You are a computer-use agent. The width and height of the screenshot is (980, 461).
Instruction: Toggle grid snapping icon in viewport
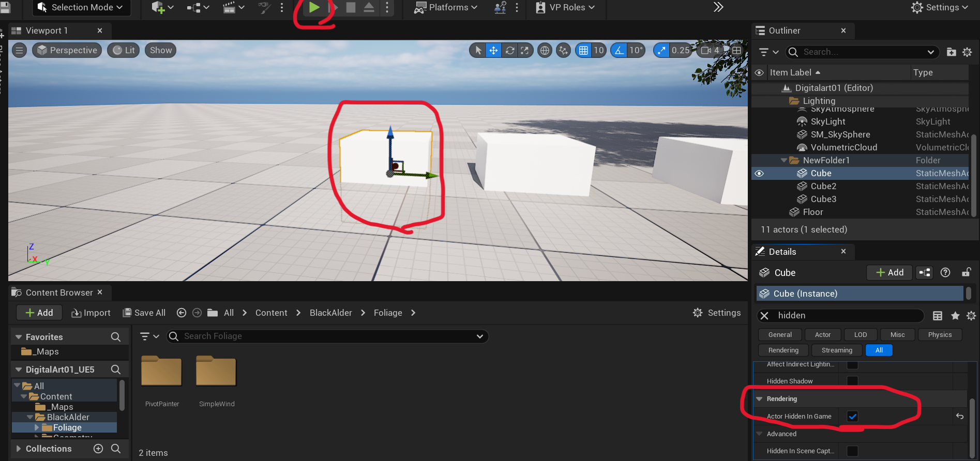click(583, 50)
